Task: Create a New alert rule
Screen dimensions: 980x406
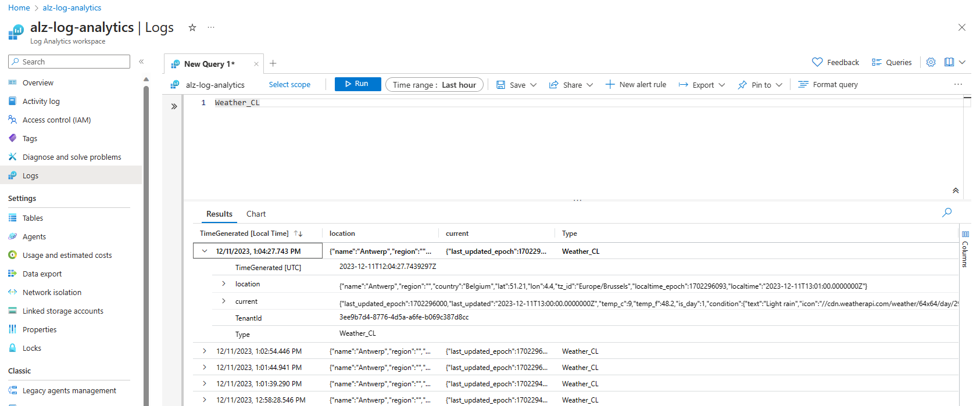Action: point(636,85)
